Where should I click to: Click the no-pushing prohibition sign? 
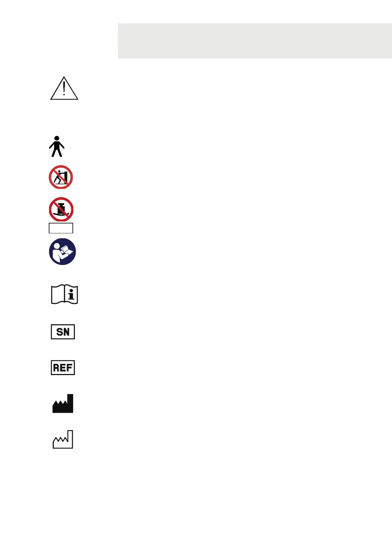click(61, 177)
